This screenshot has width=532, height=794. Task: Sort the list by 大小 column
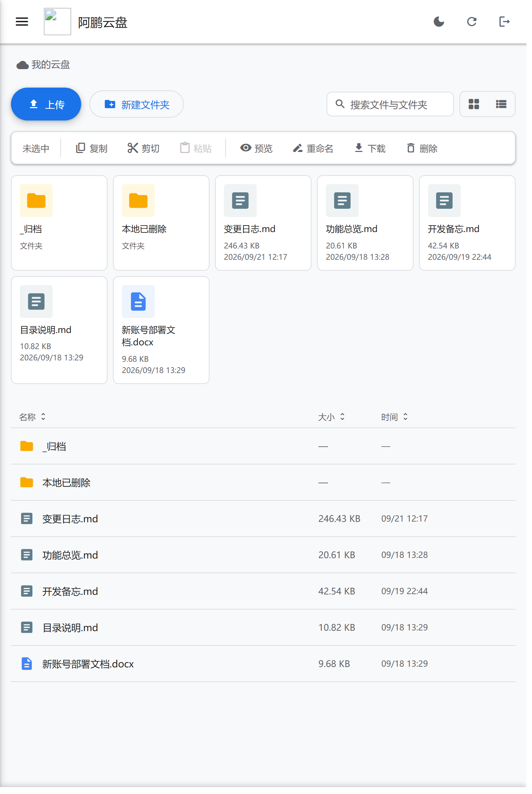tap(331, 417)
